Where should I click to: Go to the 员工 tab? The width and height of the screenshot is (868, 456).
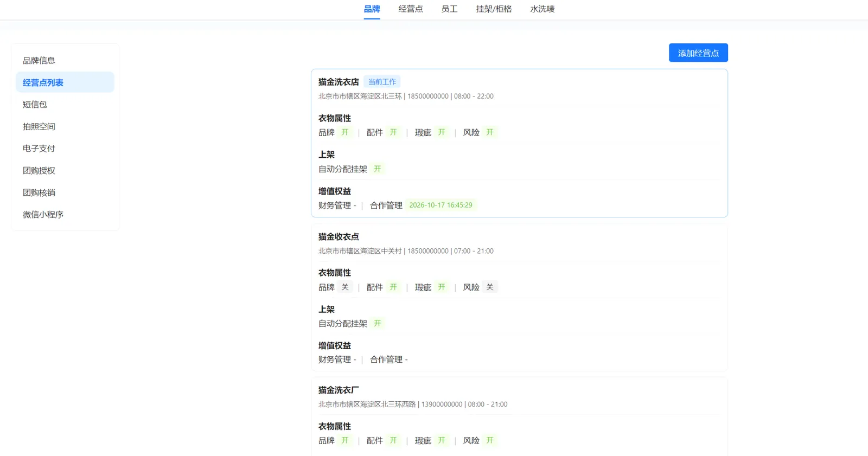tap(449, 9)
